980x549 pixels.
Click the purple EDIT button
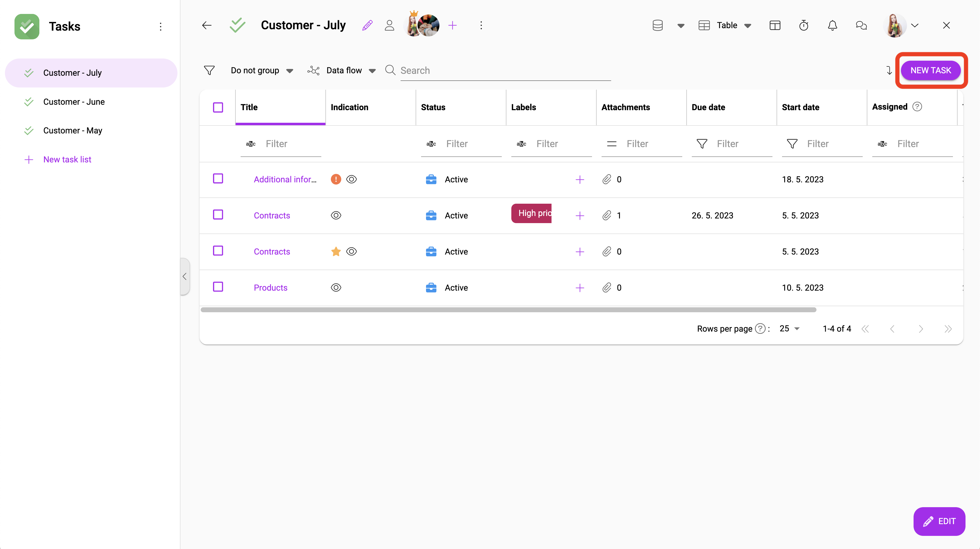(939, 521)
